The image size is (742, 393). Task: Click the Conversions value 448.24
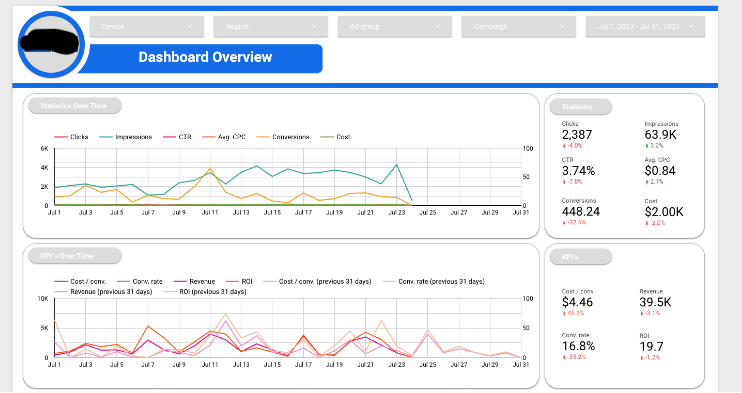(581, 212)
